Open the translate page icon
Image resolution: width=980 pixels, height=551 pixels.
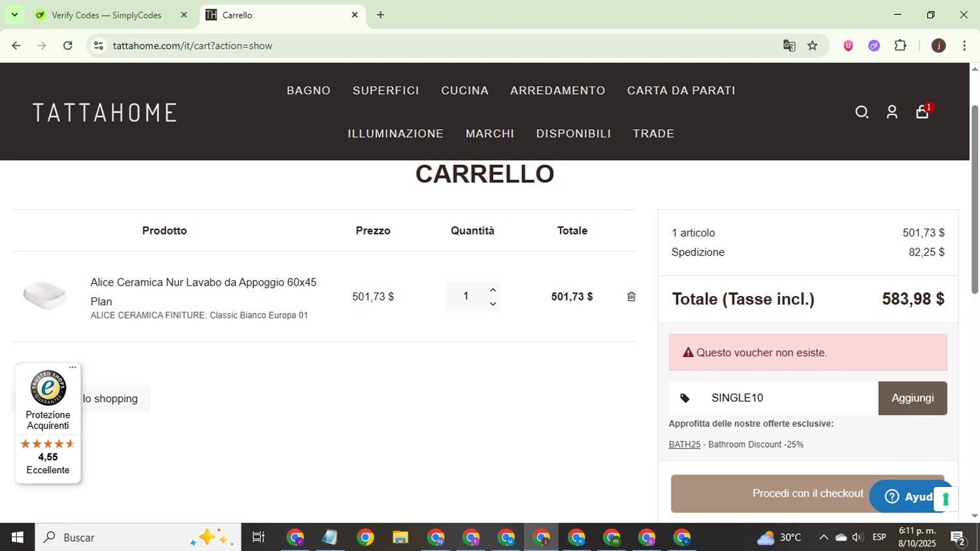coord(789,46)
